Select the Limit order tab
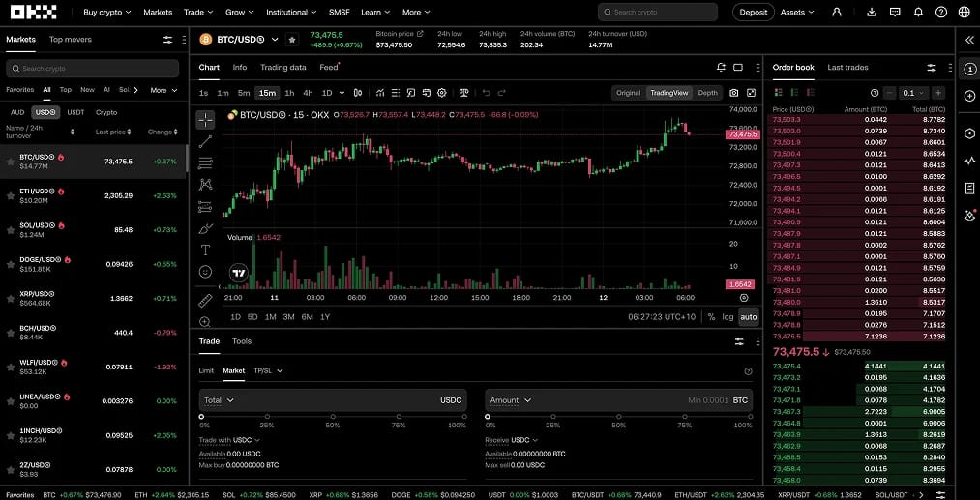This screenshot has width=980, height=500. tap(206, 370)
